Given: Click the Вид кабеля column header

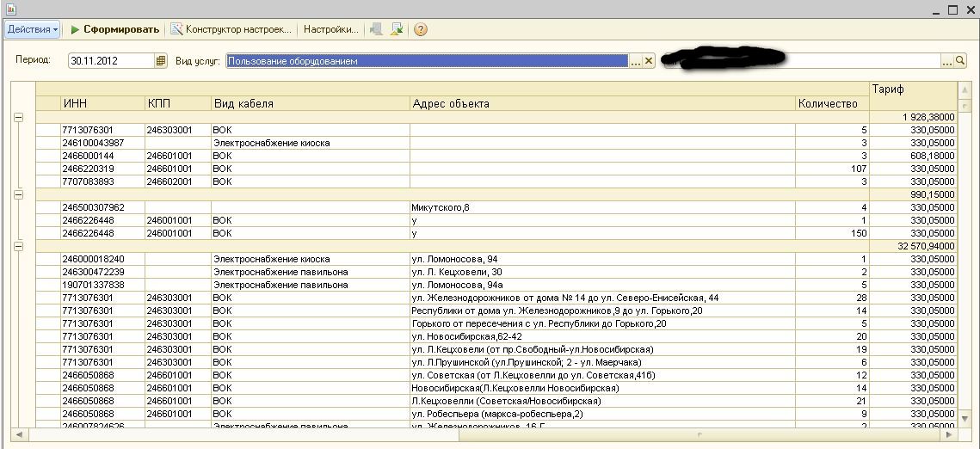Looking at the screenshot, I should pos(311,104).
